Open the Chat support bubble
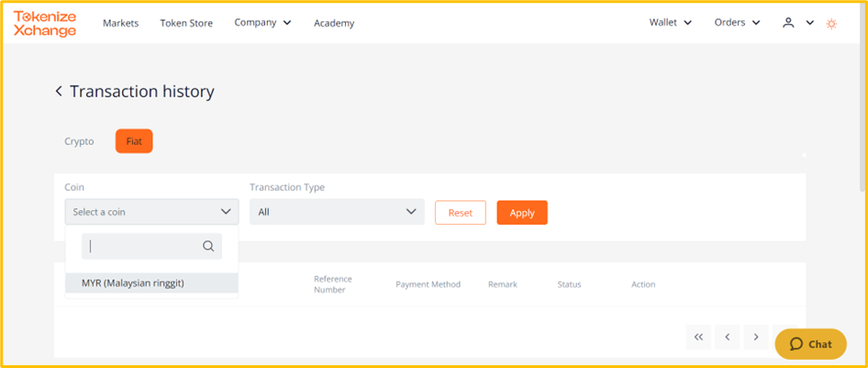This screenshot has height=368, width=868. click(810, 344)
